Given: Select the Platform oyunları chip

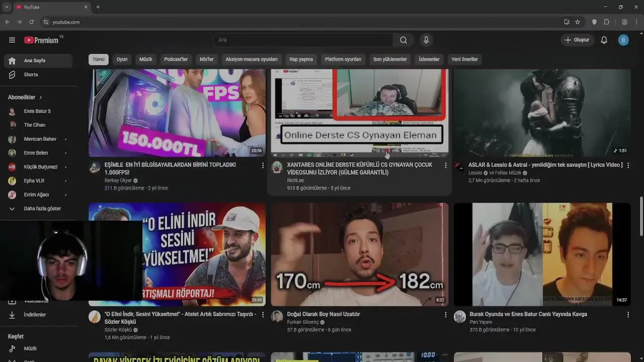Looking at the screenshot, I should click(343, 59).
